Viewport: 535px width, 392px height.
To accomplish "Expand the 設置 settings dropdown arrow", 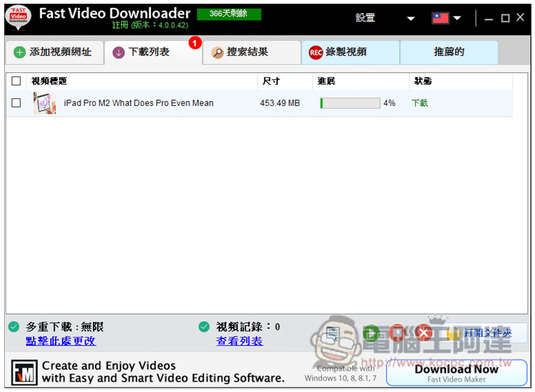I will click(x=411, y=18).
